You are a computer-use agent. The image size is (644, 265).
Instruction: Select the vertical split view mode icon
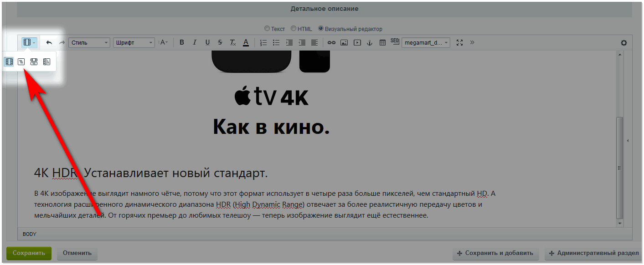tap(46, 61)
